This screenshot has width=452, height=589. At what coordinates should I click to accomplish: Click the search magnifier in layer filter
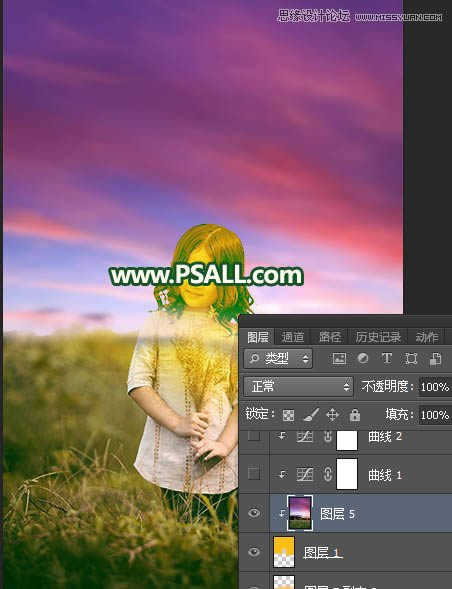[x=254, y=358]
